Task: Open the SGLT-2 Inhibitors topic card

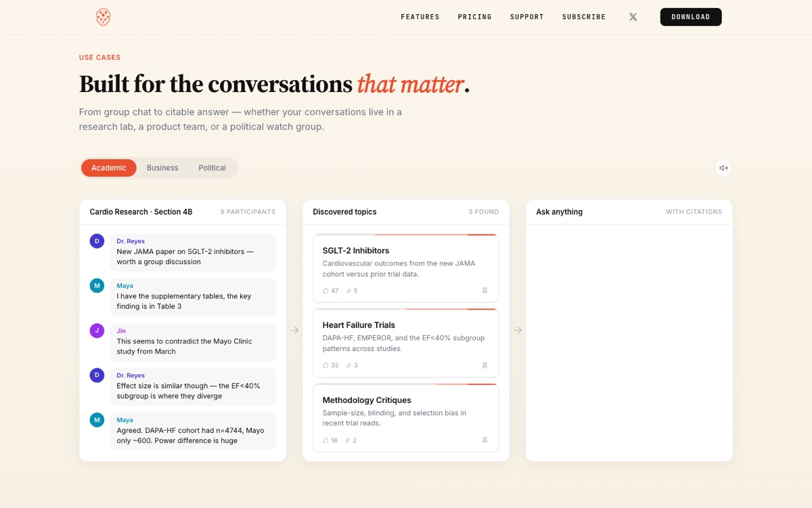Action: click(406, 268)
